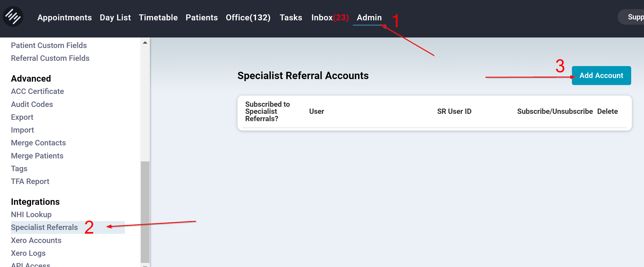Image resolution: width=644 pixels, height=267 pixels.
Task: Open the Timetable page
Action: click(158, 17)
